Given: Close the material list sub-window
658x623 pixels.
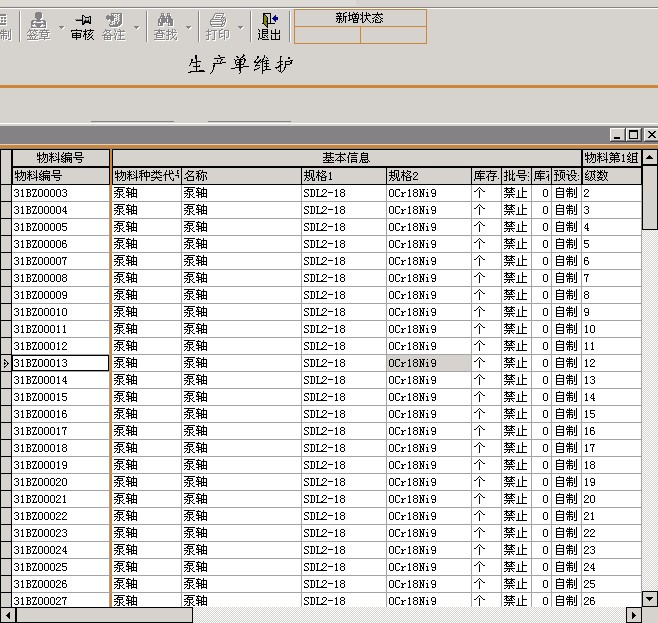Looking at the screenshot, I should [651, 135].
